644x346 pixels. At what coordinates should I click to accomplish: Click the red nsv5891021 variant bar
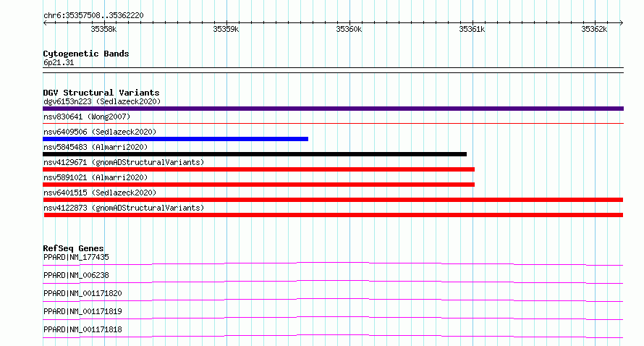pyautogui.click(x=259, y=185)
